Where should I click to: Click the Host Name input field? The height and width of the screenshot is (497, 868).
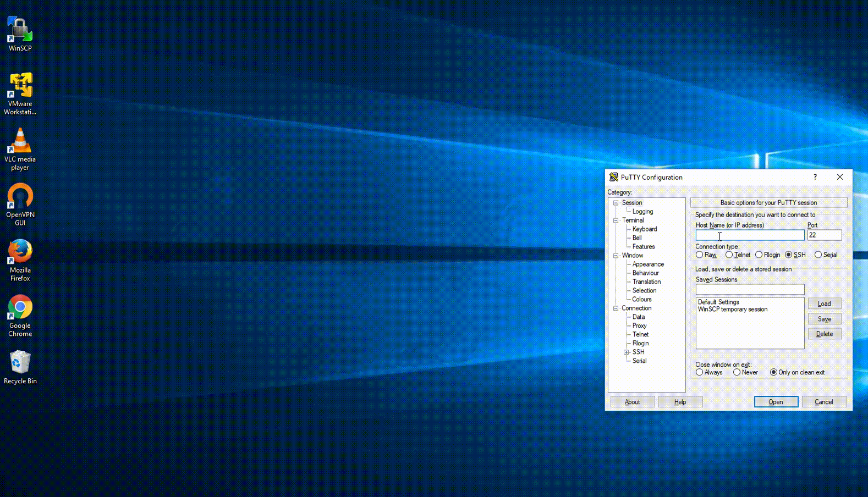(749, 235)
